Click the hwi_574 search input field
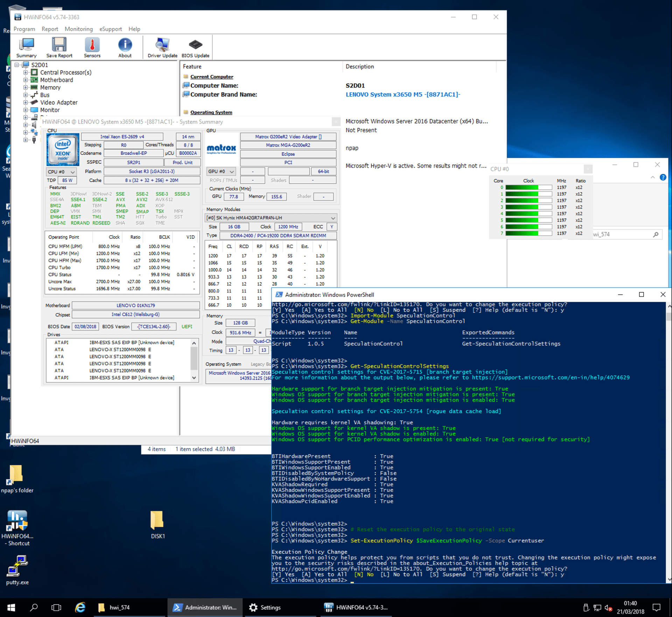 621,234
